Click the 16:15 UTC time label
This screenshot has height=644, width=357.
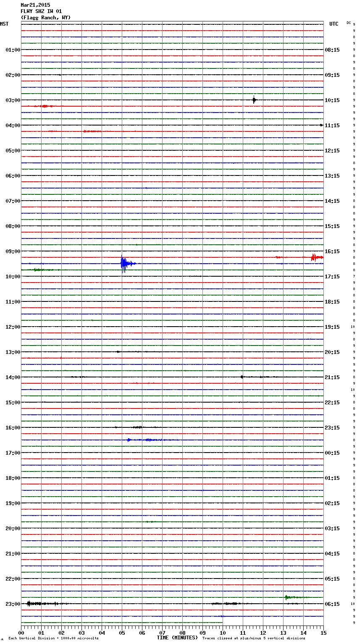tap(332, 251)
